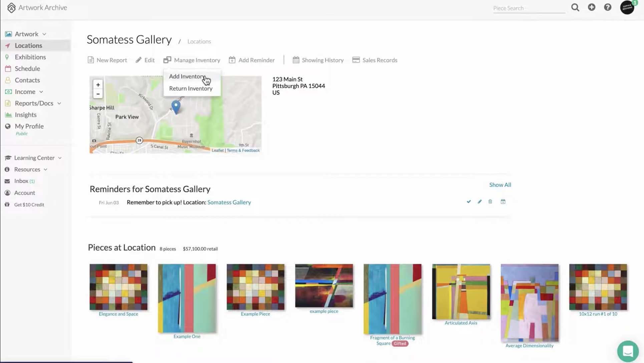
Task: Click the My Profile globe icon
Action: [x=8, y=126]
